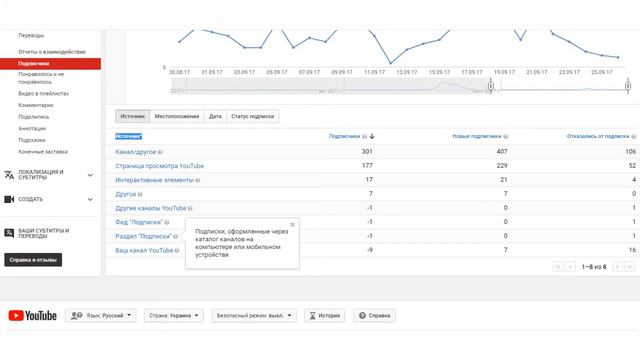Open the Страница просмотра YouTube link

(x=159, y=166)
